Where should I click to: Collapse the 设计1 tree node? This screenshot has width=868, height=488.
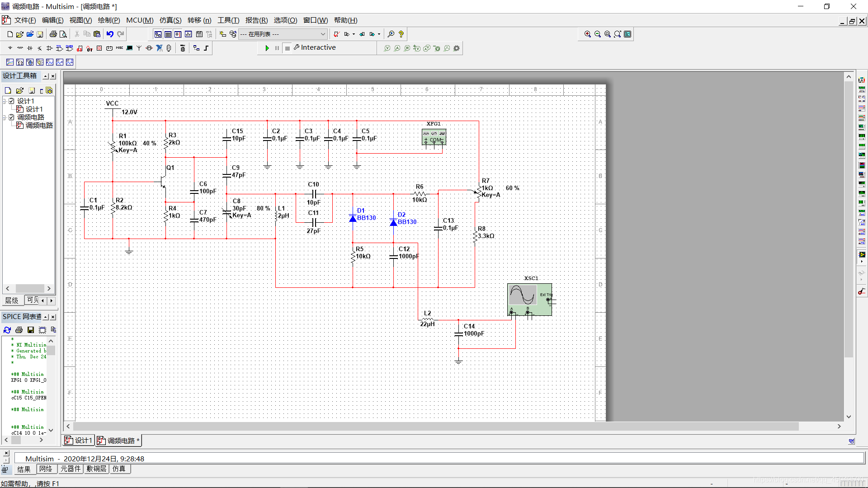point(5,101)
